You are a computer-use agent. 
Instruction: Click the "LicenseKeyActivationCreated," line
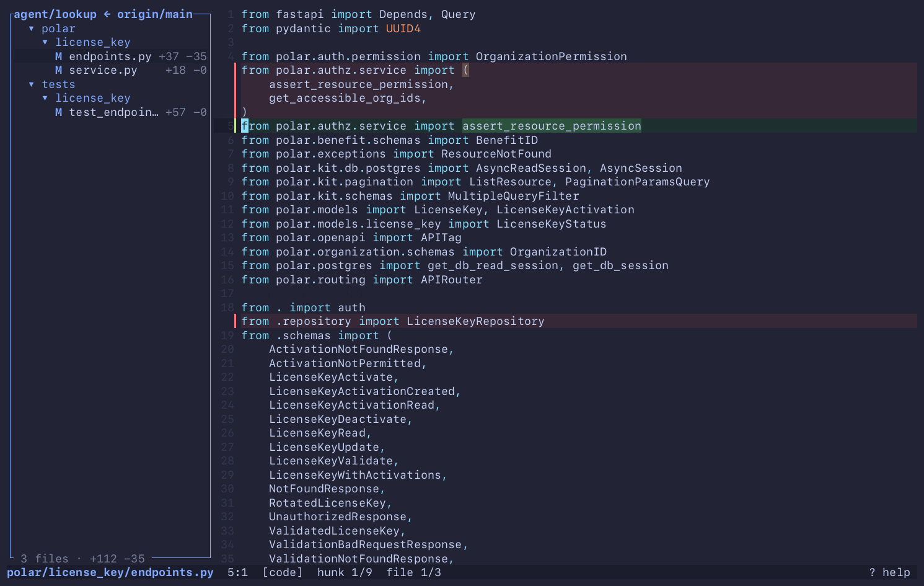click(x=365, y=391)
